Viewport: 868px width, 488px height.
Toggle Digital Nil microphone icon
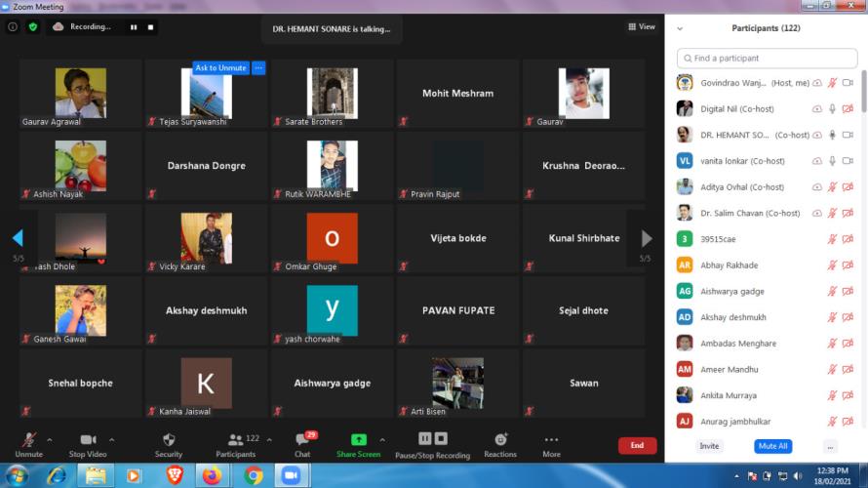(x=832, y=109)
